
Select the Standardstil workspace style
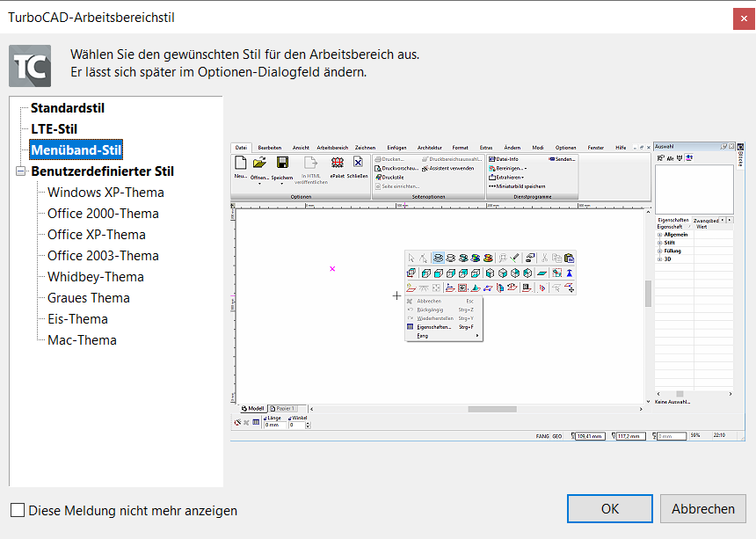[x=68, y=108]
